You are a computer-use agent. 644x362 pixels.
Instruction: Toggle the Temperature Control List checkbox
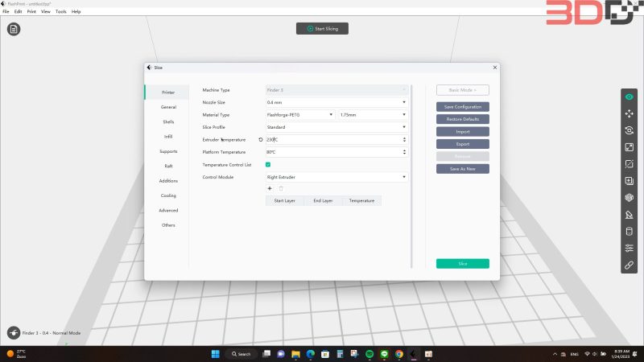pyautogui.click(x=268, y=165)
